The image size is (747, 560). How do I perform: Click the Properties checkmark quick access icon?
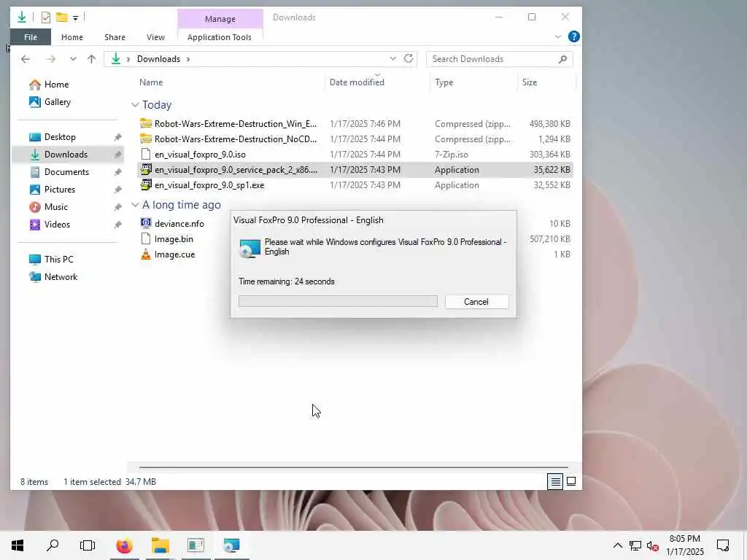click(x=46, y=17)
